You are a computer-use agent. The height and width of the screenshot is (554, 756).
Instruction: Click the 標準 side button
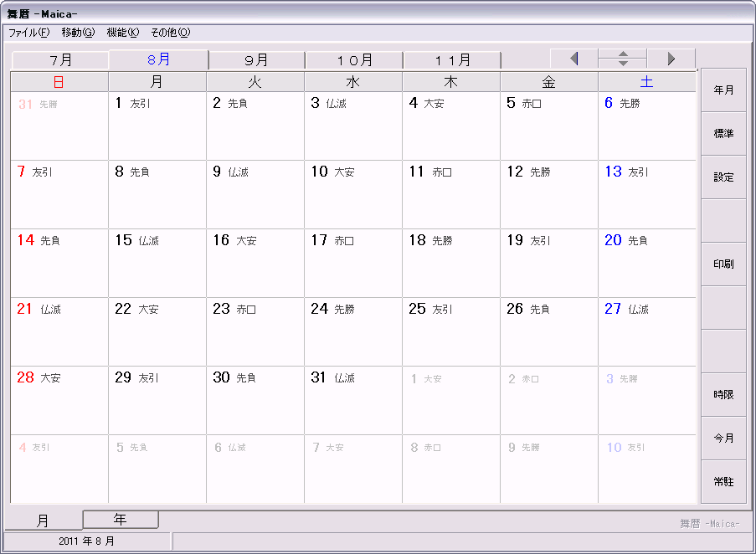point(723,133)
